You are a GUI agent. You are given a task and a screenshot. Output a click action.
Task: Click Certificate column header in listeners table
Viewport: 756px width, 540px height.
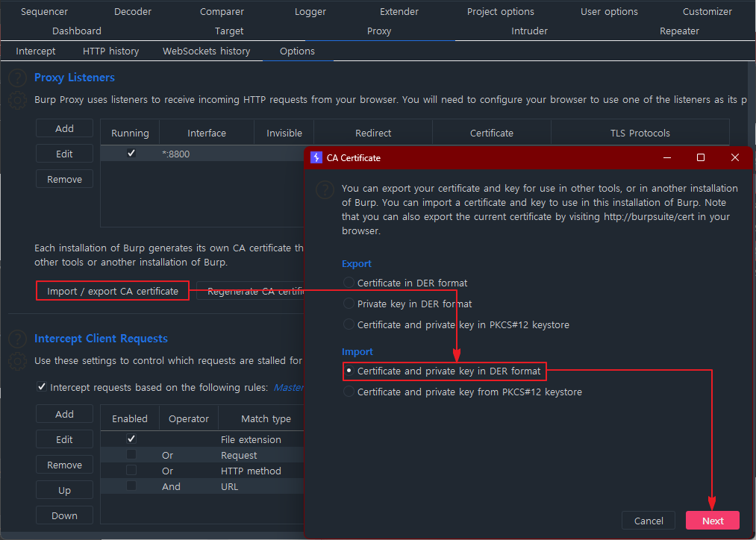tap(492, 133)
